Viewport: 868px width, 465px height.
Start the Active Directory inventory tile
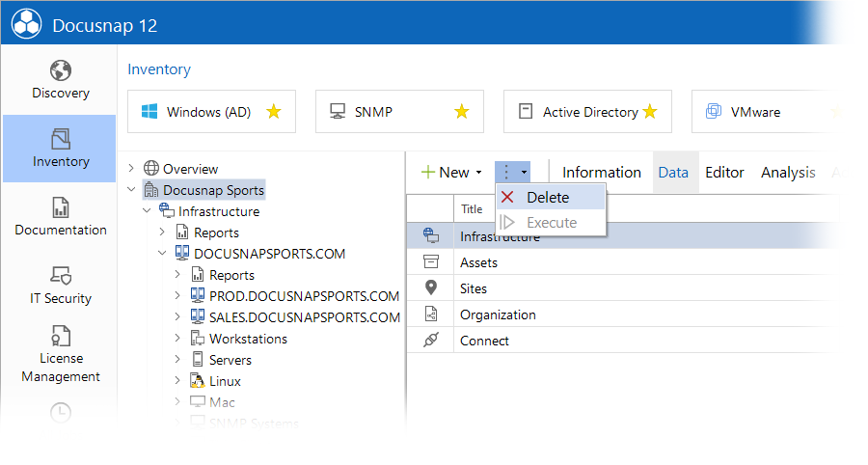click(588, 112)
